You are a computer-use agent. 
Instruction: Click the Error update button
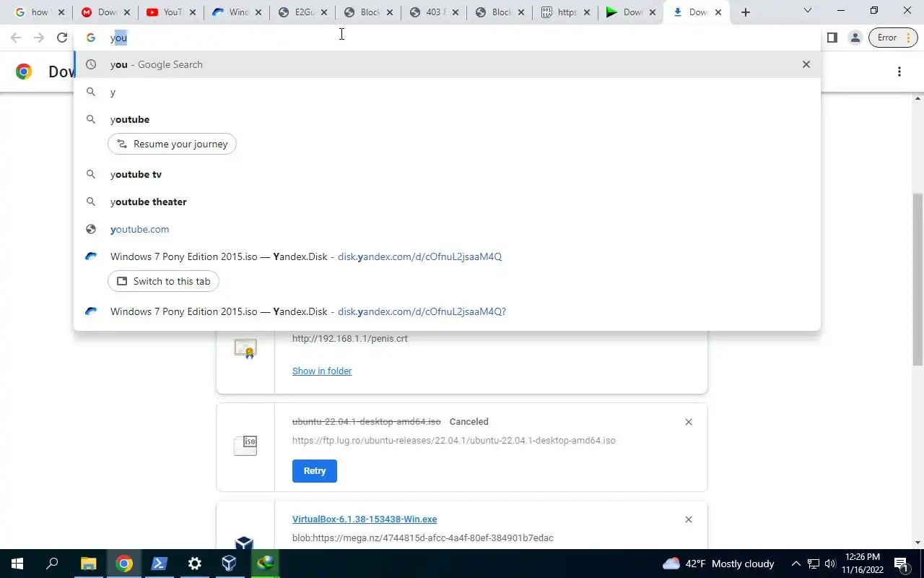(893, 38)
